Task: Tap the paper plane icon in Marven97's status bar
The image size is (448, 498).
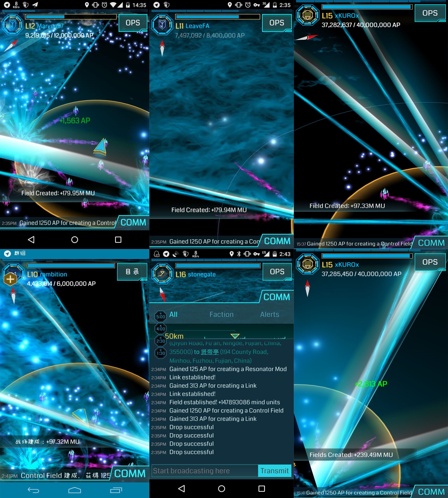Action: [35, 5]
